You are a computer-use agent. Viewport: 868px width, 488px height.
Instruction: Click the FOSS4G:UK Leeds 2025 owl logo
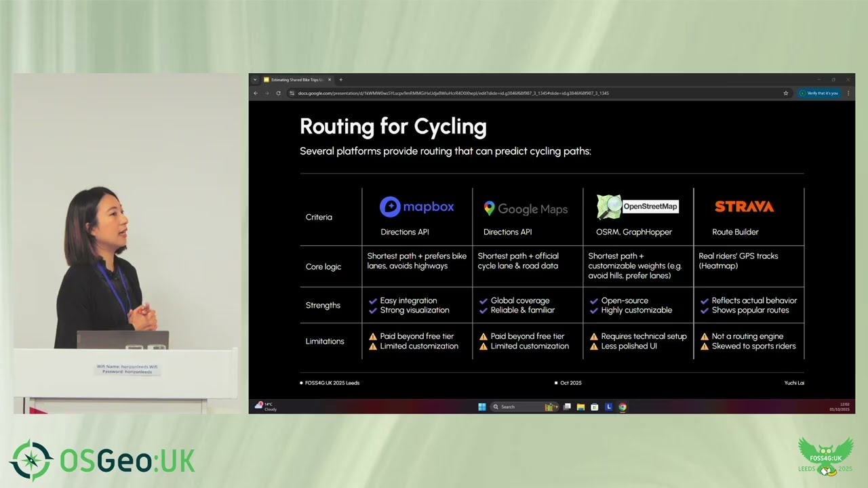pos(825,457)
